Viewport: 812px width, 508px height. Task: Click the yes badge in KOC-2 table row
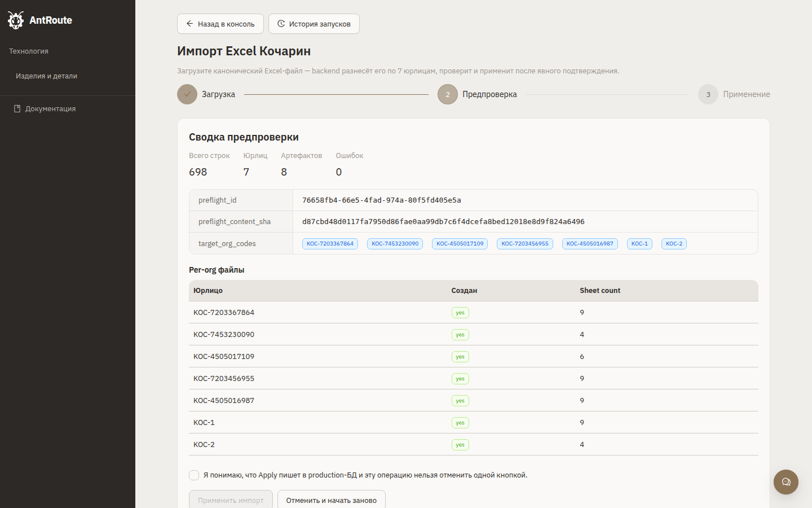click(x=460, y=445)
